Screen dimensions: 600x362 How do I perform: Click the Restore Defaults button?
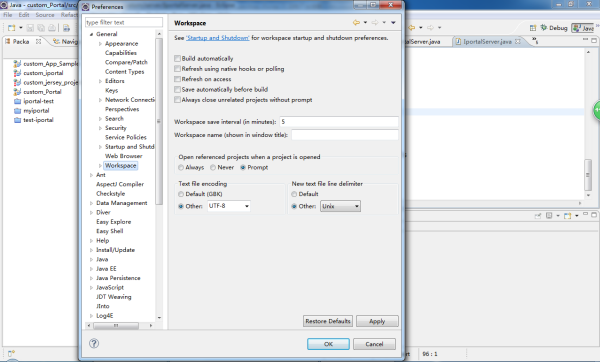pos(328,321)
